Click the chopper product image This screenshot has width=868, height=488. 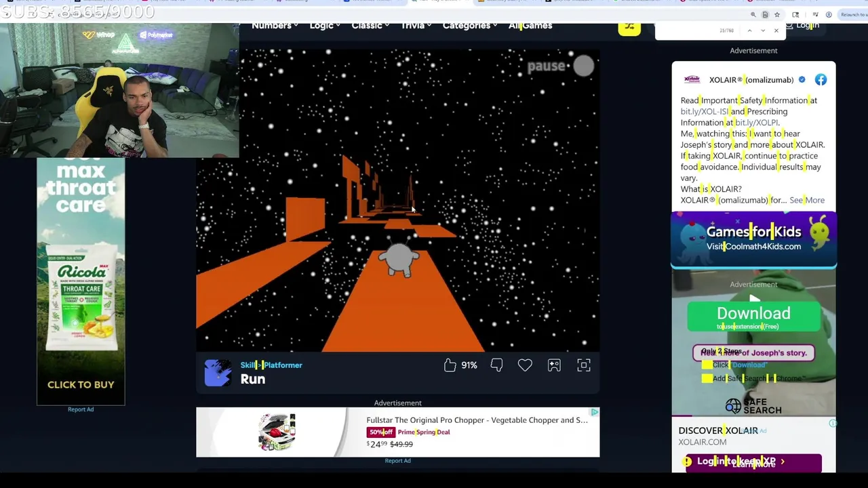tap(277, 432)
